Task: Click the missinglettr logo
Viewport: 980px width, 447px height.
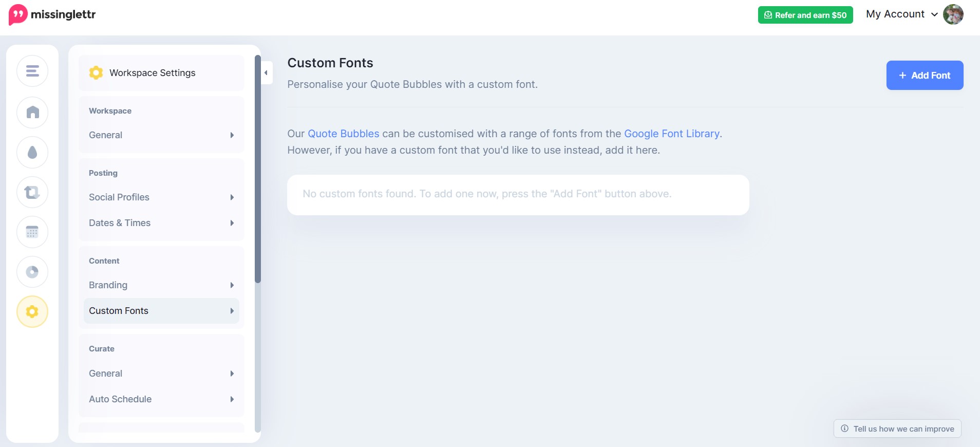Action: [52, 14]
